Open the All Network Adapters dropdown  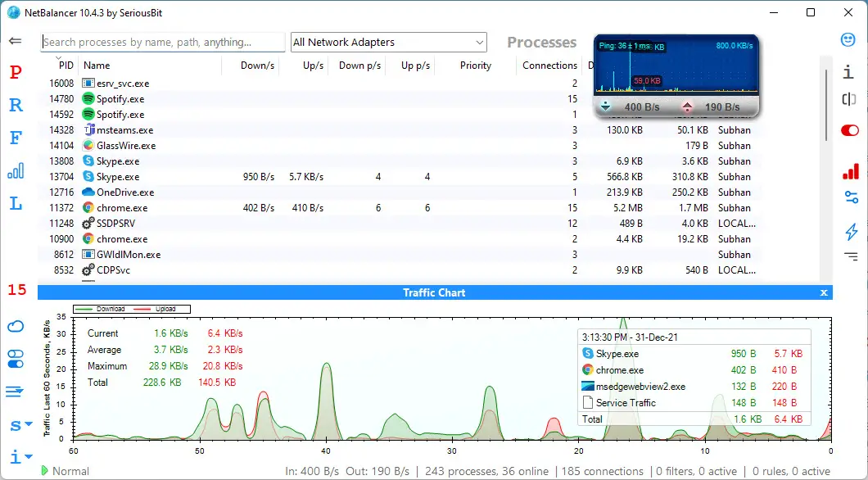[x=389, y=42]
